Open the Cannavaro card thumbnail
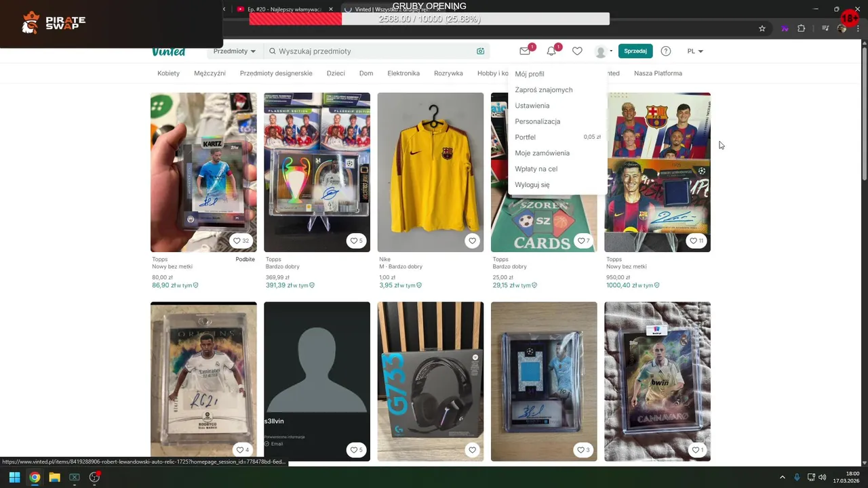This screenshot has height=488, width=868. tap(657, 382)
